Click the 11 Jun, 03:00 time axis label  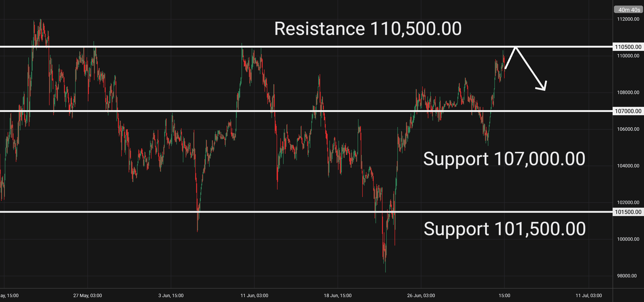pos(254,295)
